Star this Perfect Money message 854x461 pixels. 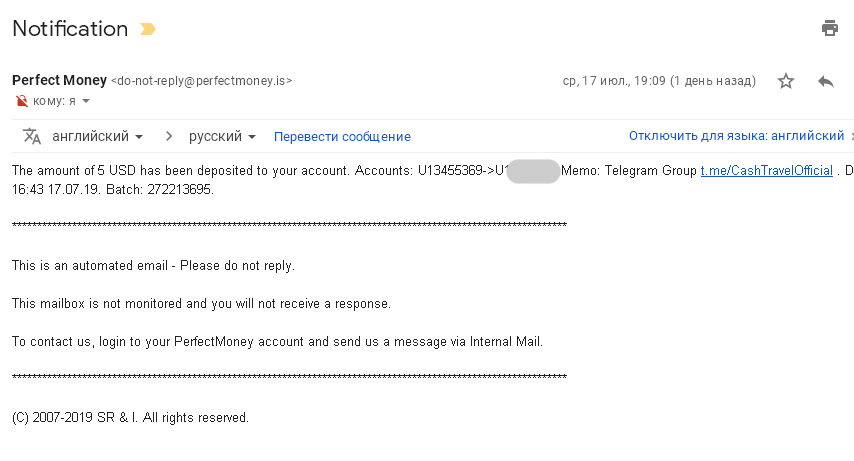tap(785, 81)
